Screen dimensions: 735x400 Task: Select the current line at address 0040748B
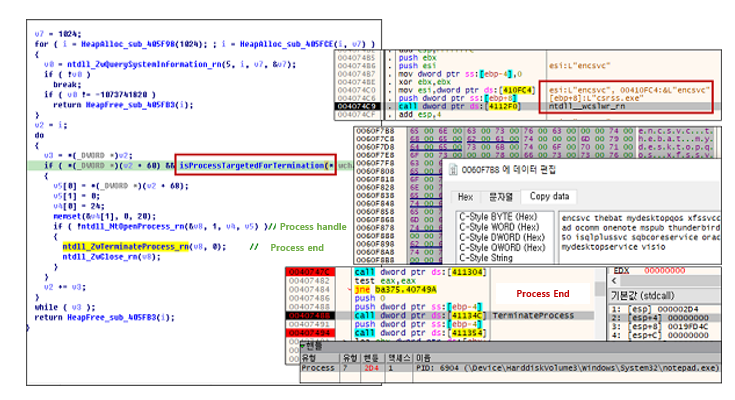310,316
